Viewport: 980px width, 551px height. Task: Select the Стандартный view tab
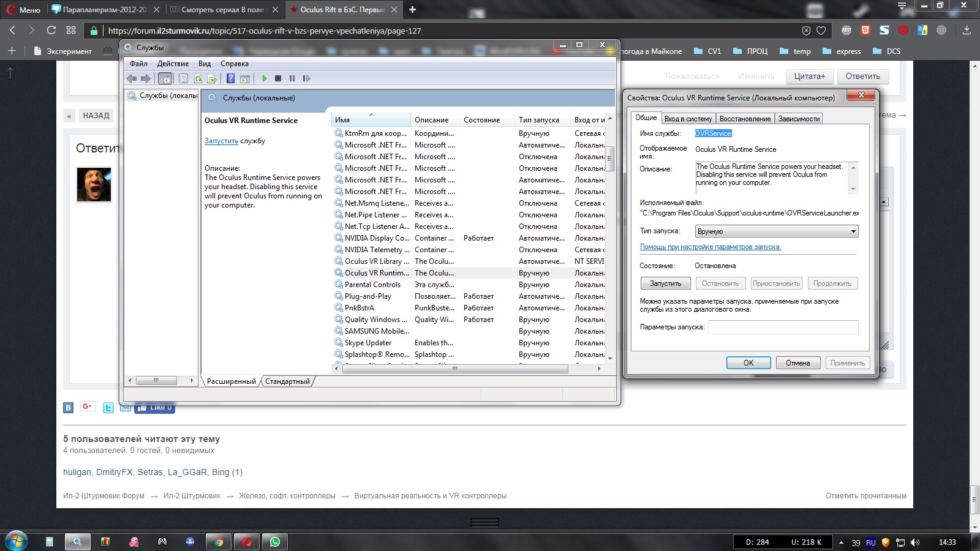[287, 381]
